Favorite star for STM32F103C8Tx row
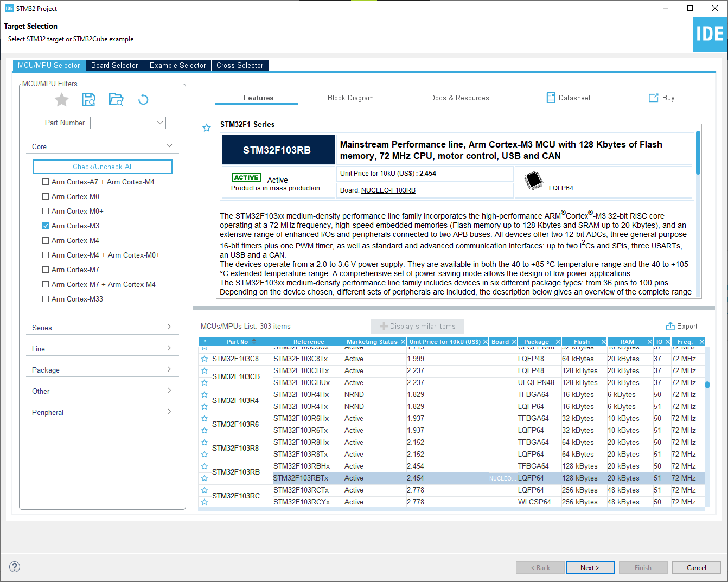This screenshot has width=728, height=582. (x=205, y=359)
